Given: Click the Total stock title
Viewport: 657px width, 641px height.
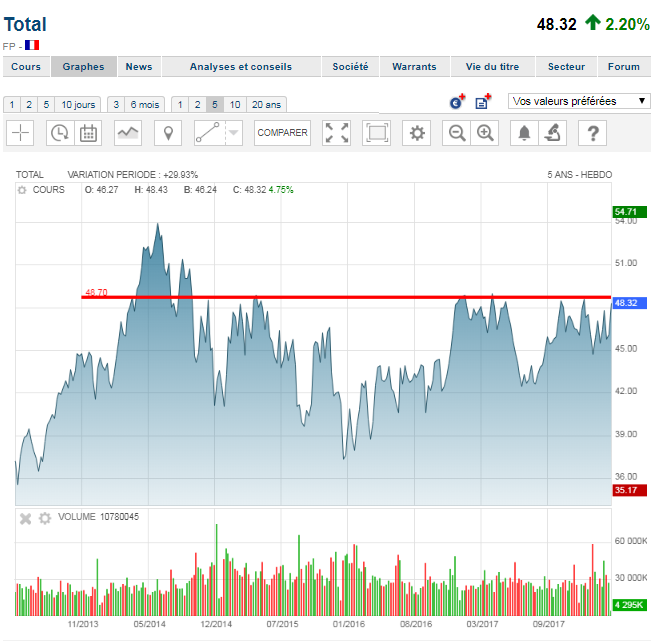Looking at the screenshot, I should [x=25, y=24].
